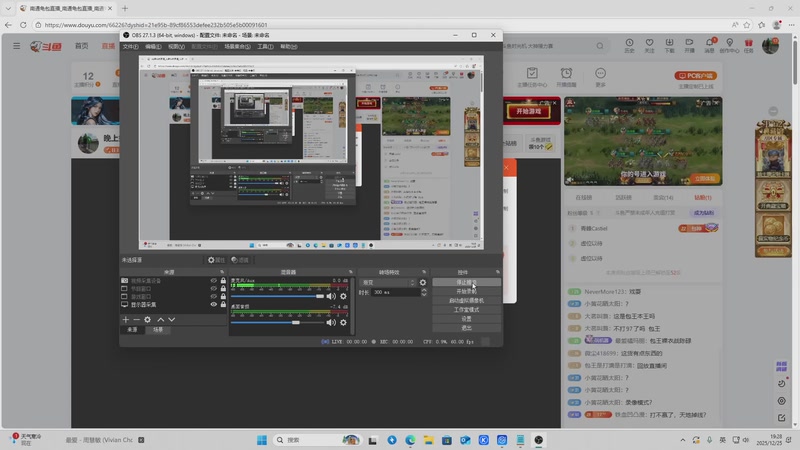Toggle lock on video capture device source
Viewport: 800px width, 450px height.
(223, 281)
